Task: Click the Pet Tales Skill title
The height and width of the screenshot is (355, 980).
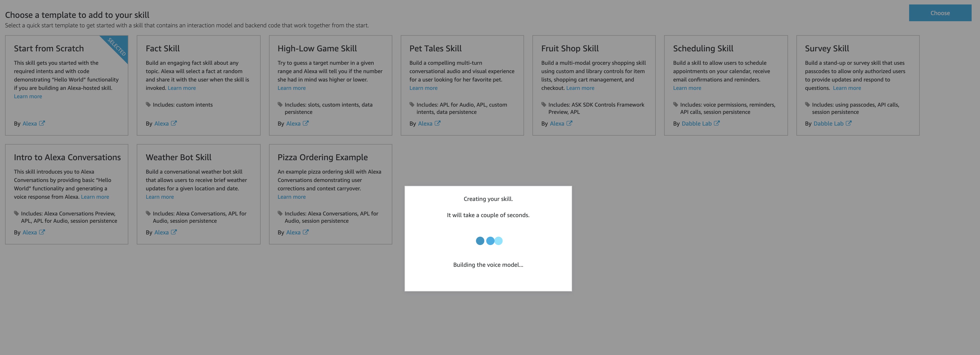Action: click(435, 49)
